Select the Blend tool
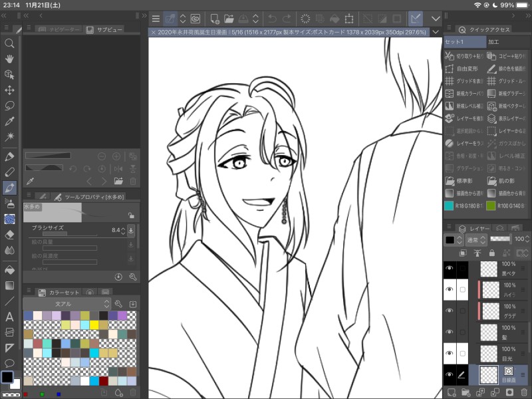 (x=9, y=251)
